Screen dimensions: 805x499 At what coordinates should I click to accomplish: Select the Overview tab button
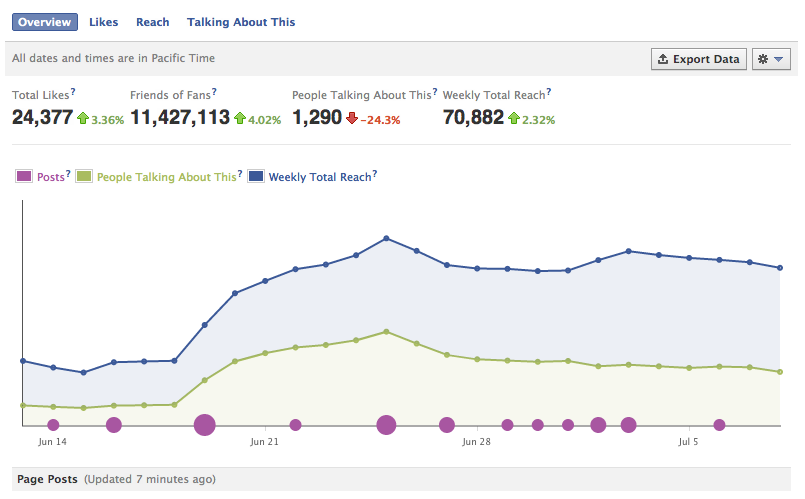[x=44, y=22]
